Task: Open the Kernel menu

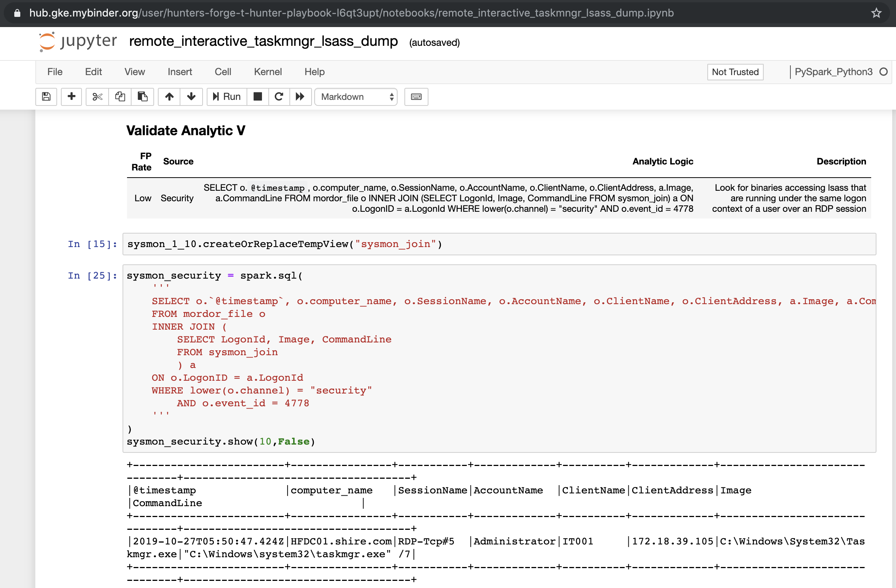Action: click(x=268, y=71)
